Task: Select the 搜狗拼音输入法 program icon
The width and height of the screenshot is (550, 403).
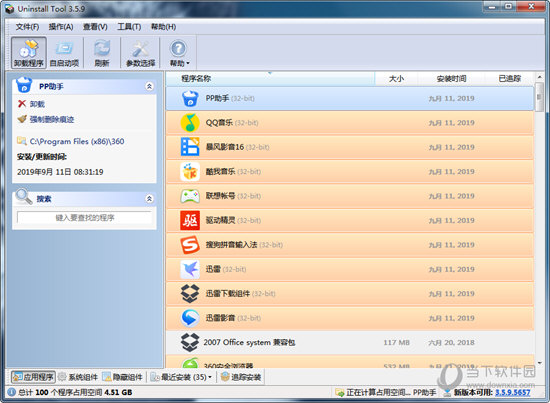Action: pyautogui.click(x=190, y=245)
